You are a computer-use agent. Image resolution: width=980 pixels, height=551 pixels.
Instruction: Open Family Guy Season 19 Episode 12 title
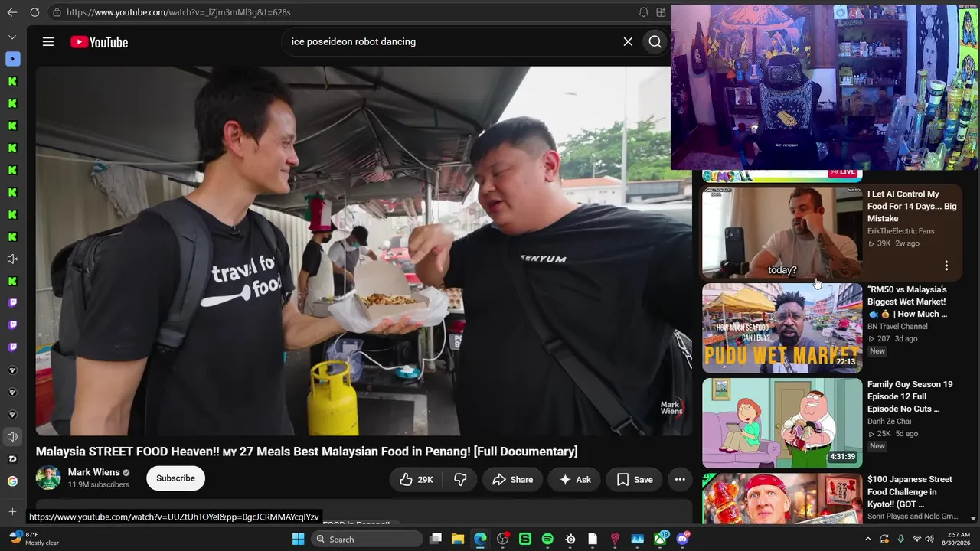tap(910, 396)
